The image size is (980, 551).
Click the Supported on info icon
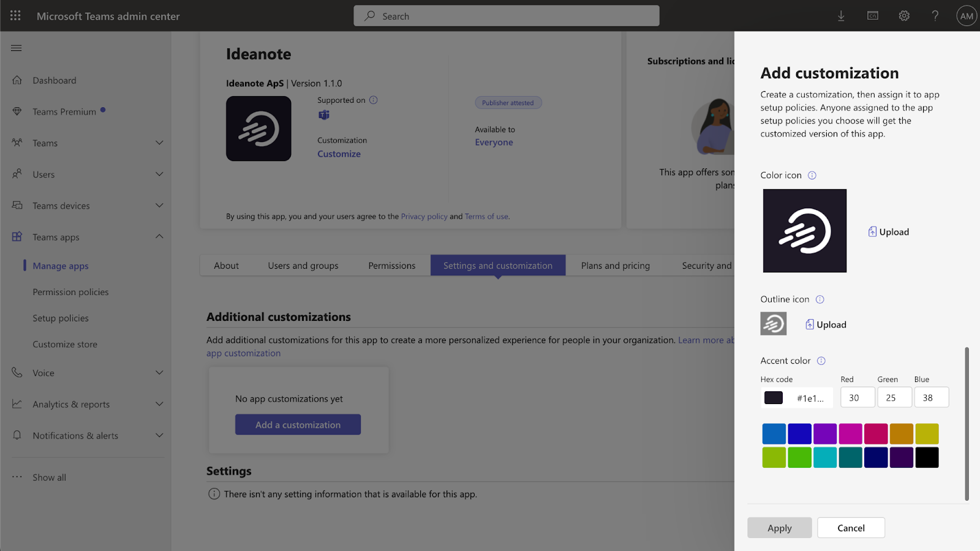374,100
